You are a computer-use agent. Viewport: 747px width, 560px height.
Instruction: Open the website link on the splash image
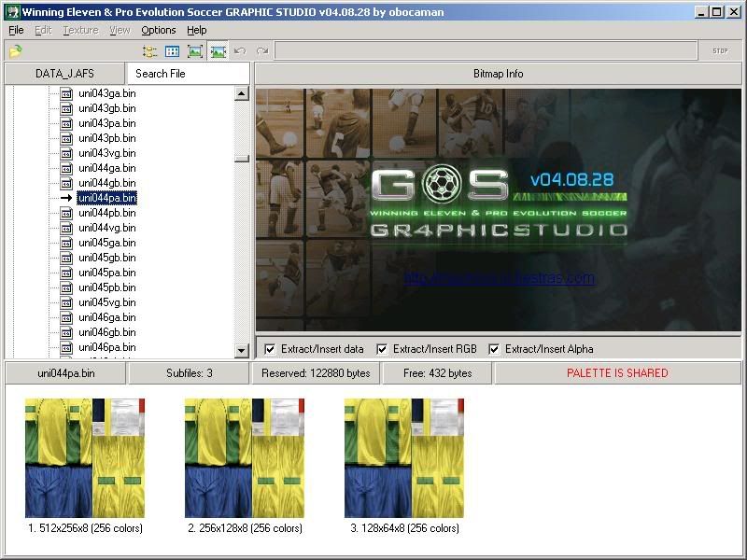[x=500, y=277]
